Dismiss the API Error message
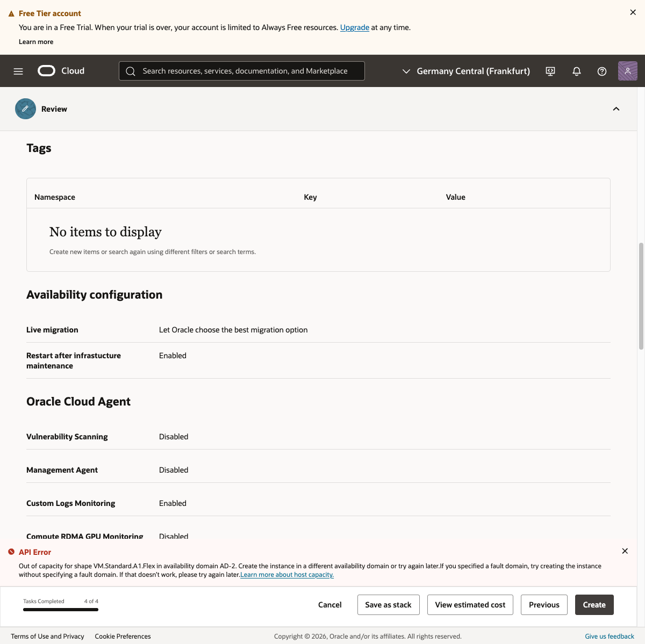 coord(625,551)
